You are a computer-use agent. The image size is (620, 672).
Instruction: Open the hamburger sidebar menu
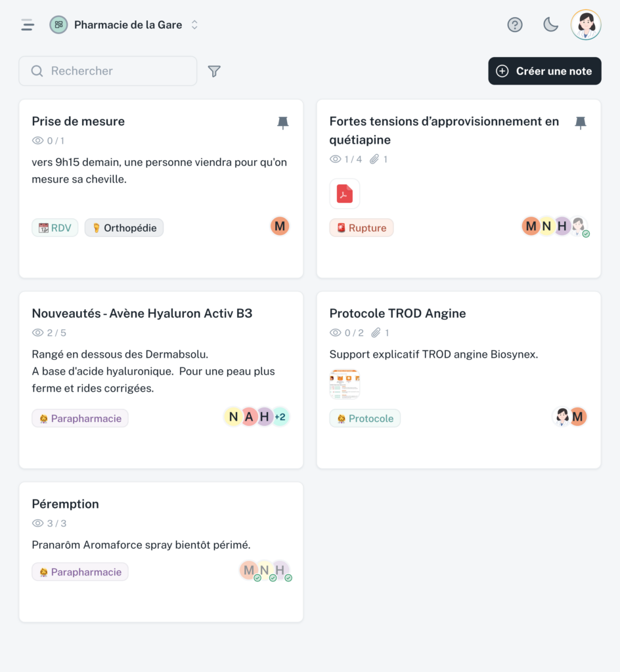coord(28,25)
